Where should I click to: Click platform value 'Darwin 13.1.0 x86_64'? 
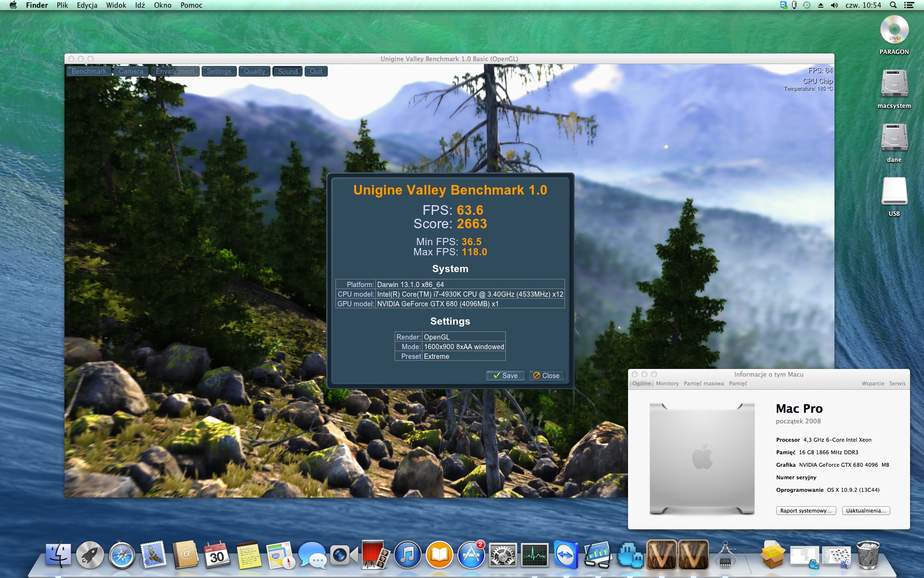click(x=411, y=285)
